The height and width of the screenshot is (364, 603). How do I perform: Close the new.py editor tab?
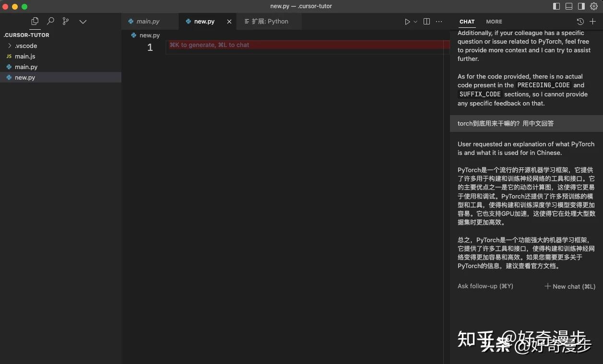[x=229, y=22]
